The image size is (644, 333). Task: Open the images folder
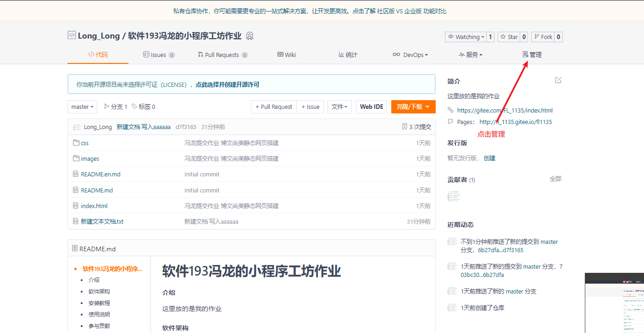pyautogui.click(x=90, y=158)
